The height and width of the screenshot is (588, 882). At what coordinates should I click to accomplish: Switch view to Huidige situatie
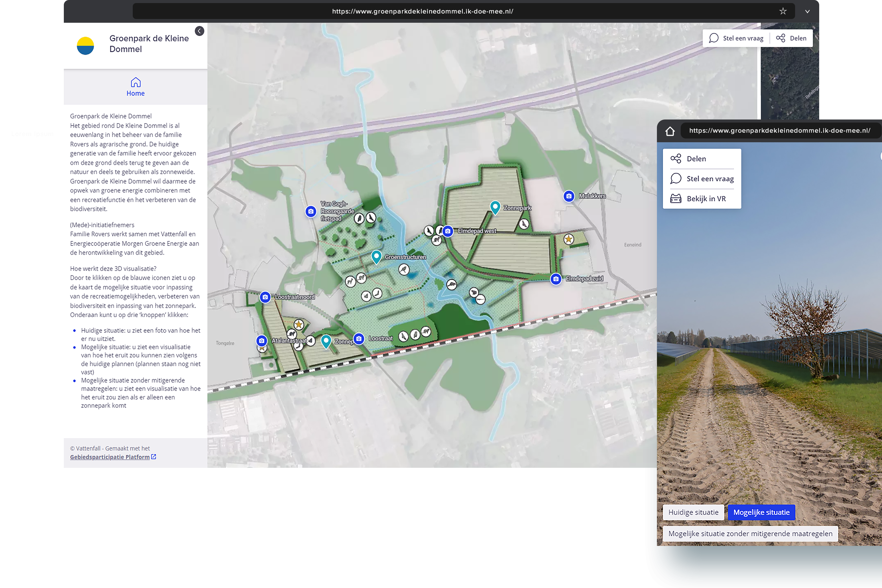click(693, 512)
